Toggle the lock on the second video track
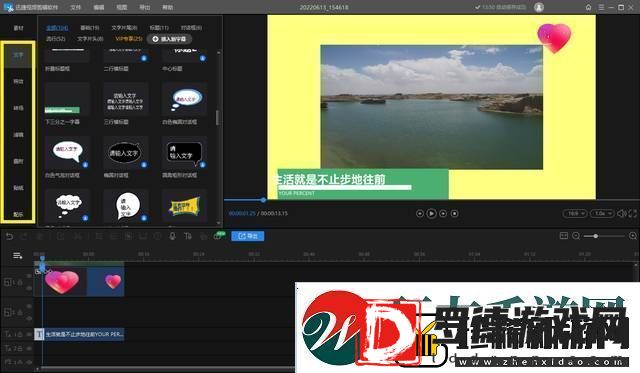 pyautogui.click(x=20, y=313)
